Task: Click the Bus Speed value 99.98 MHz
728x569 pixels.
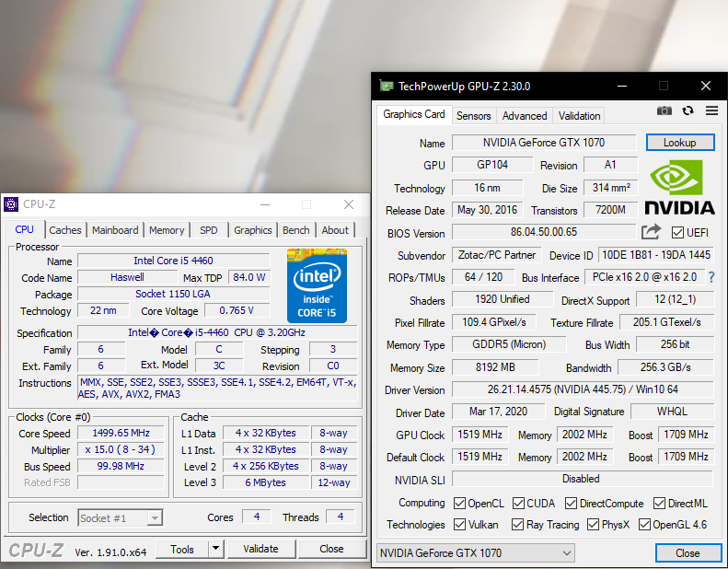Action: [x=121, y=466]
